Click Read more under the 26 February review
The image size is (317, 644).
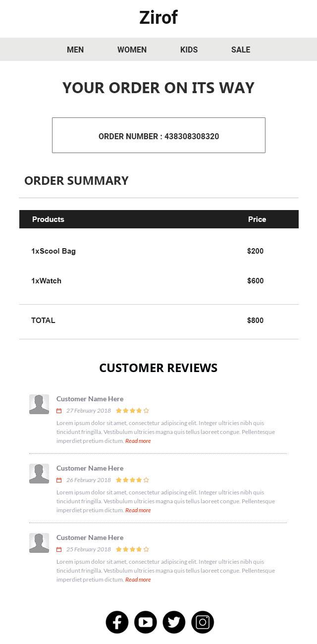pos(138,510)
